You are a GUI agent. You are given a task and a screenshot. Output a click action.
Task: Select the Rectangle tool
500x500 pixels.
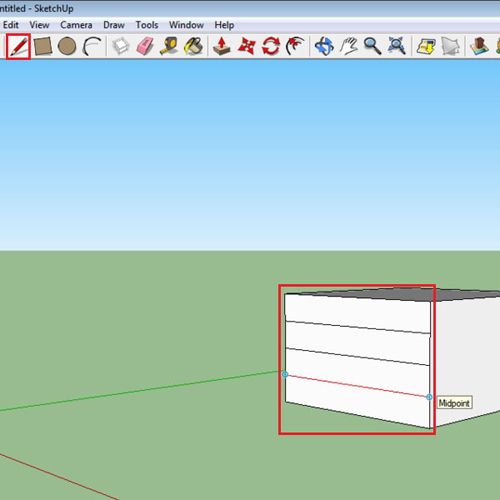pos(43,46)
